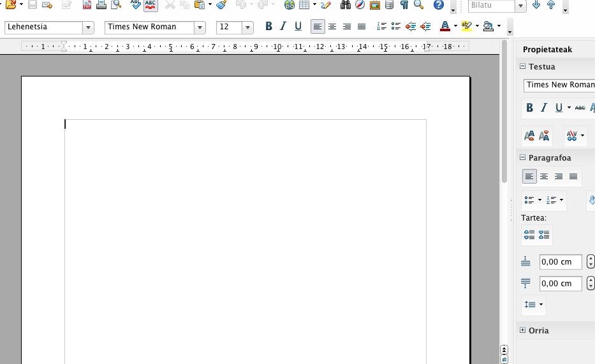Align right in the formatting toolbar

click(x=347, y=27)
